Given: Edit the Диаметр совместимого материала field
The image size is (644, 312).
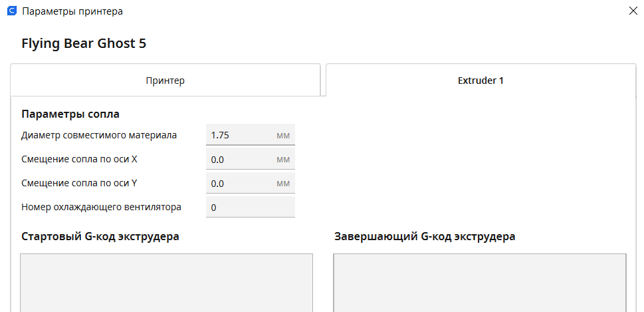Looking at the screenshot, I should (250, 135).
